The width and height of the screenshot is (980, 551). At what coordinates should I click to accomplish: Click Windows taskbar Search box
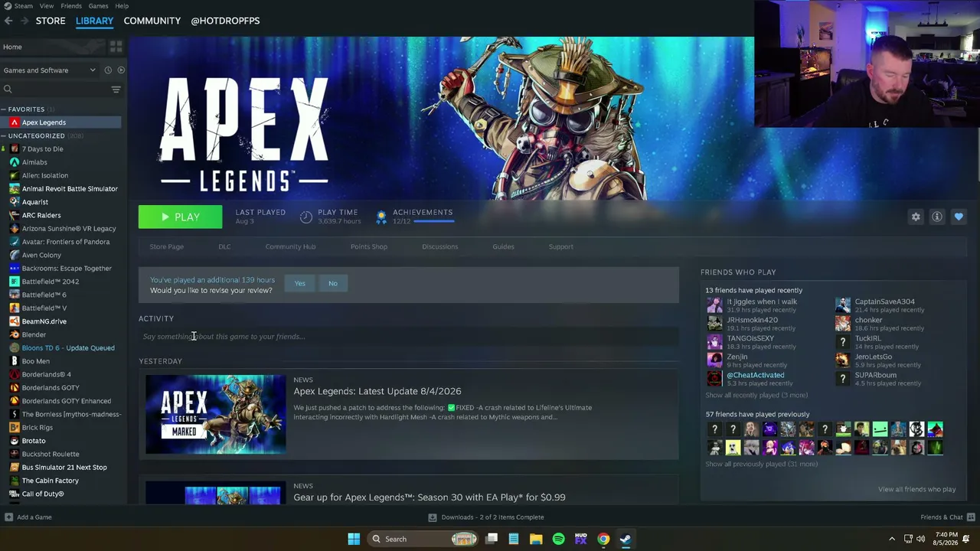(x=422, y=539)
